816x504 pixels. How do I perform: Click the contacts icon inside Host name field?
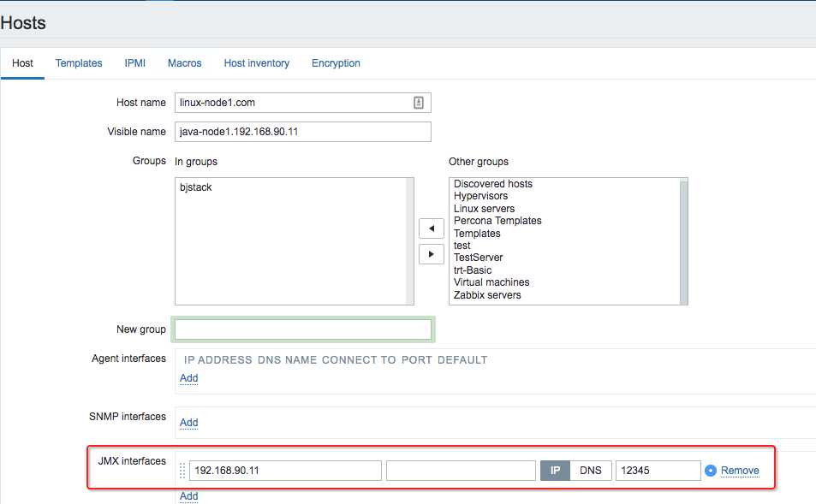coord(419,103)
